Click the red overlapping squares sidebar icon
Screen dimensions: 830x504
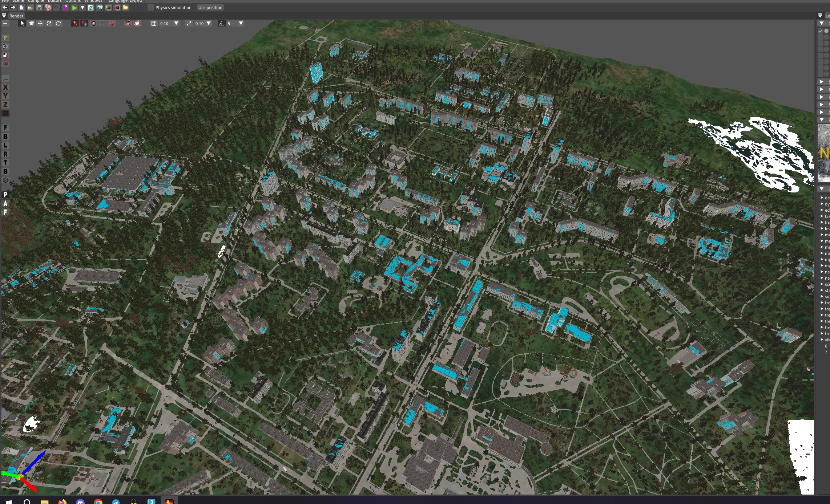pos(5,55)
